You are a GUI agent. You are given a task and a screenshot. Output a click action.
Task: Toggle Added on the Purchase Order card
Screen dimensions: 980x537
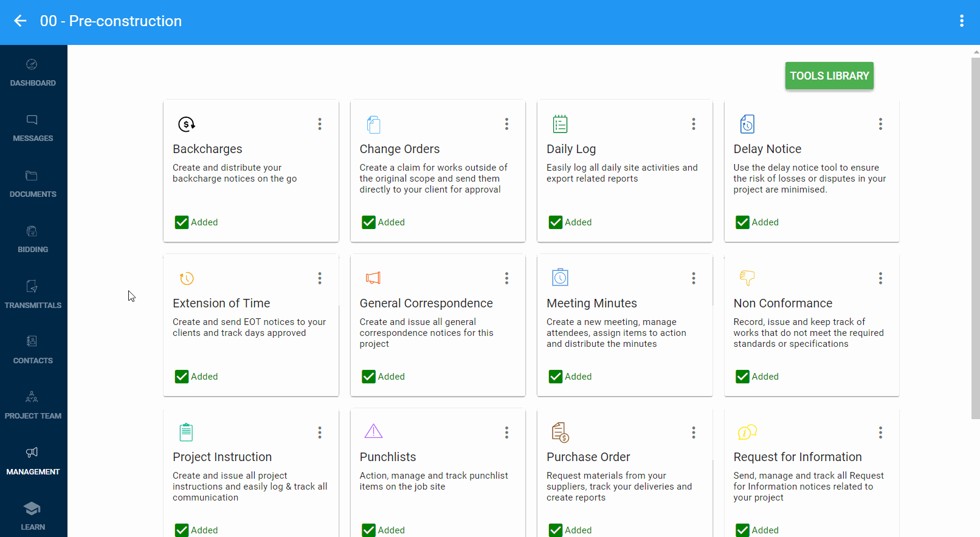point(556,530)
